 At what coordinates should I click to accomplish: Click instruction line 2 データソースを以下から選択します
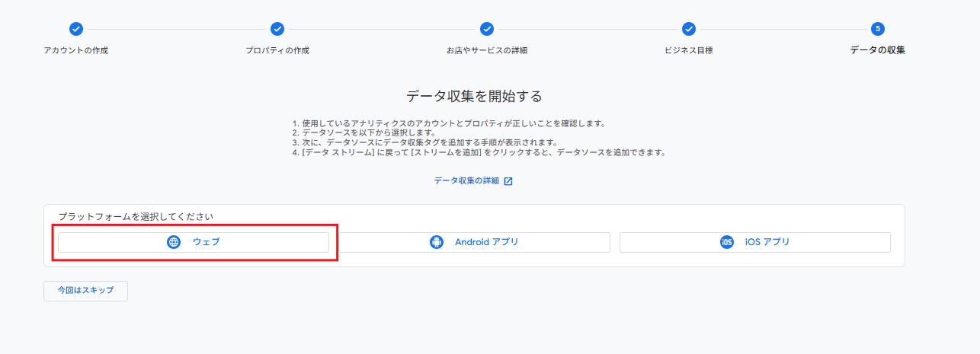coord(364,132)
